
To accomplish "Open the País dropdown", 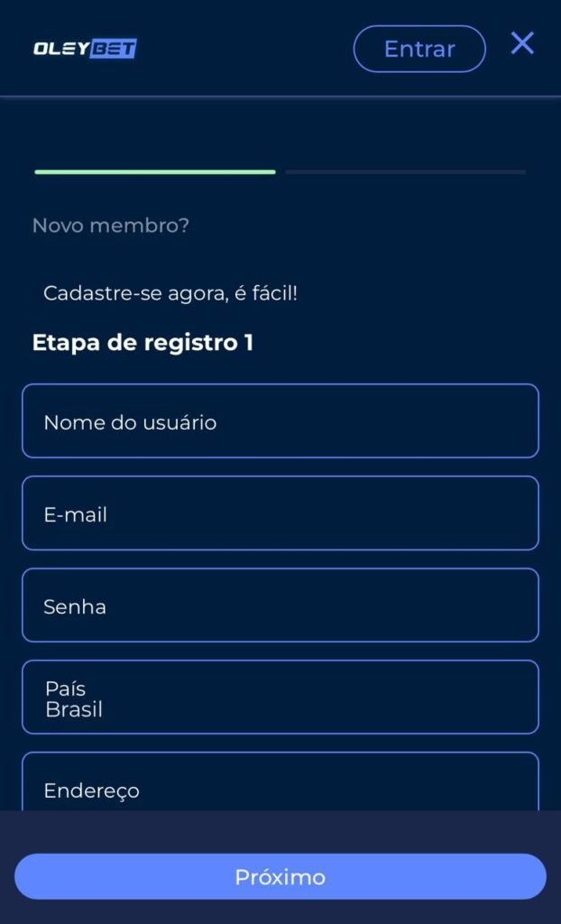I will pyautogui.click(x=280, y=698).
